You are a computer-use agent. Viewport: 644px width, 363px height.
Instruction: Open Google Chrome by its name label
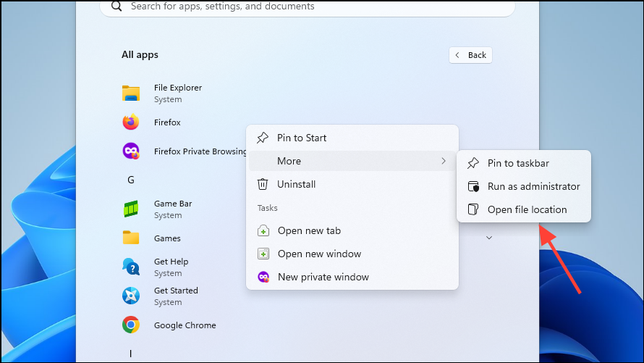click(x=185, y=325)
